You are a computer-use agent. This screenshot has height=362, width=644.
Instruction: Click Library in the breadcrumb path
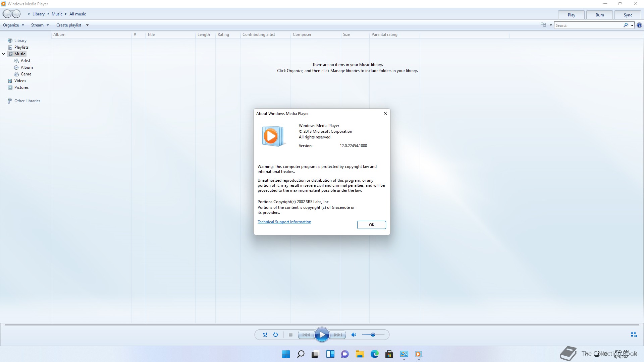[39, 14]
